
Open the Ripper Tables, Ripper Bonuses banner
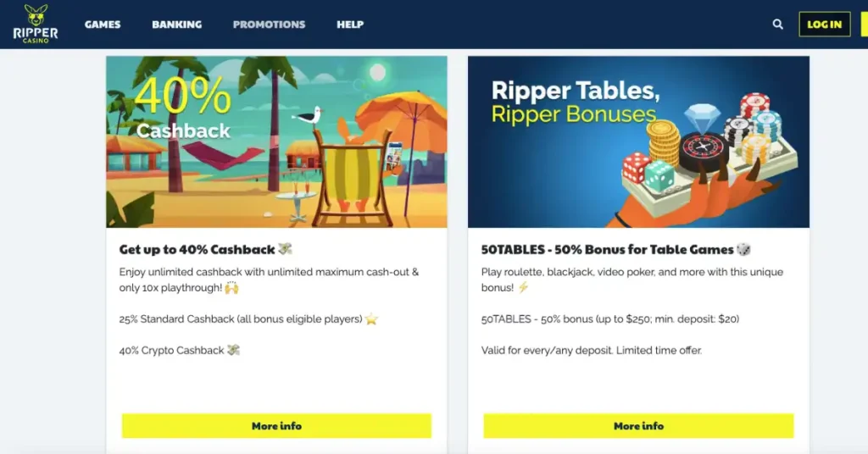pyautogui.click(x=638, y=141)
